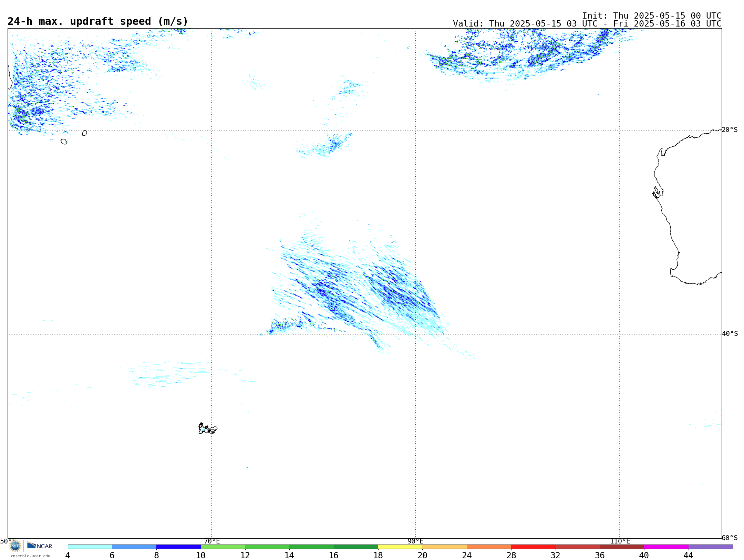Select the magenta 40–44 color swatch
Viewport: 744px width, 560px height.
click(666, 547)
